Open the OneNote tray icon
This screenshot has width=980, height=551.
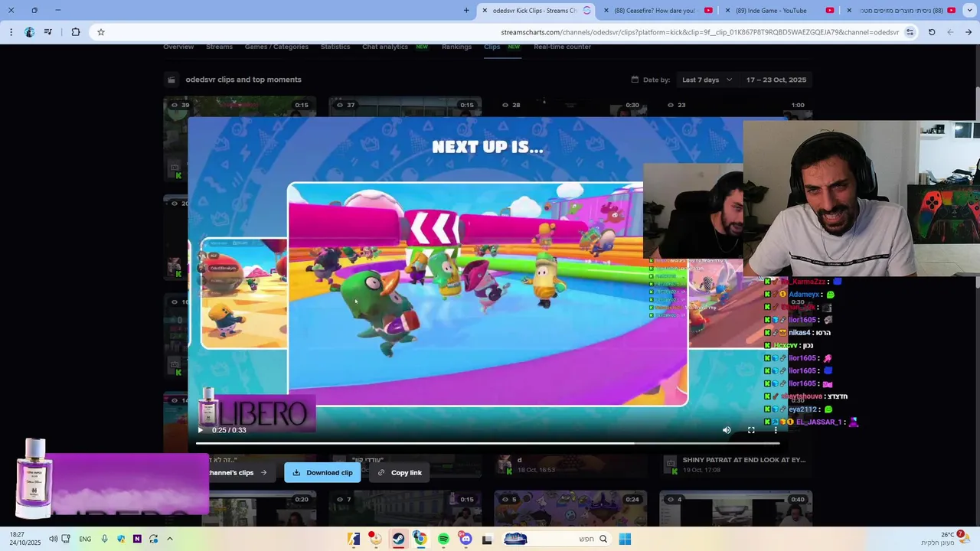pyautogui.click(x=137, y=539)
